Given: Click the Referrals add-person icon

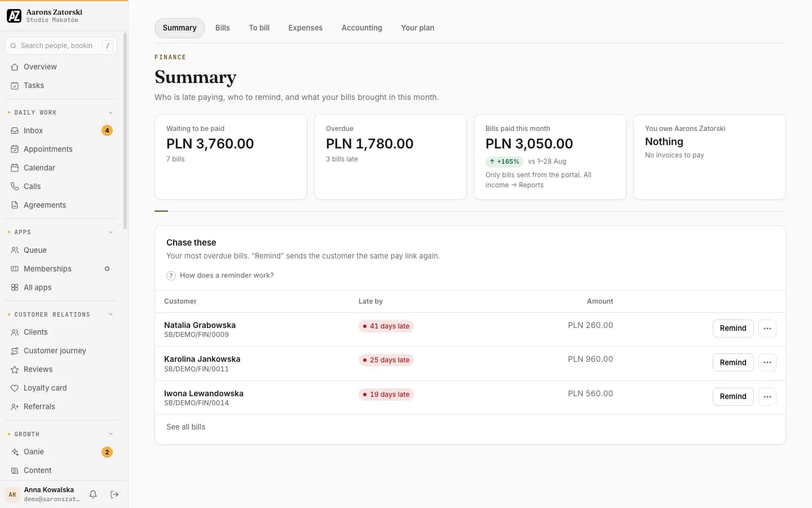Looking at the screenshot, I should coord(15,406).
